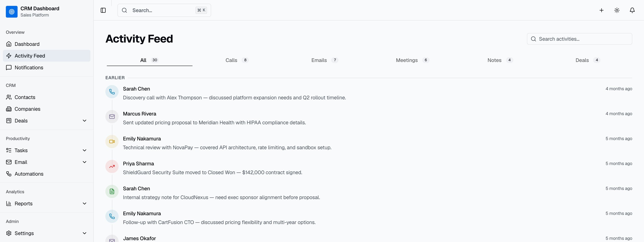Image resolution: width=644 pixels, height=242 pixels.
Task: Click the mail icon beside Marcus Rivera
Action: coord(112,116)
